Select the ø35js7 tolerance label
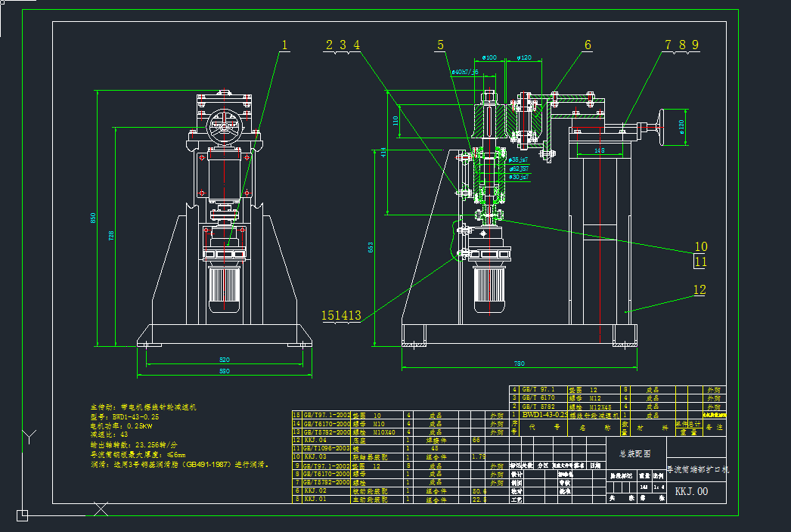This screenshot has width=791, height=532. tap(519, 160)
